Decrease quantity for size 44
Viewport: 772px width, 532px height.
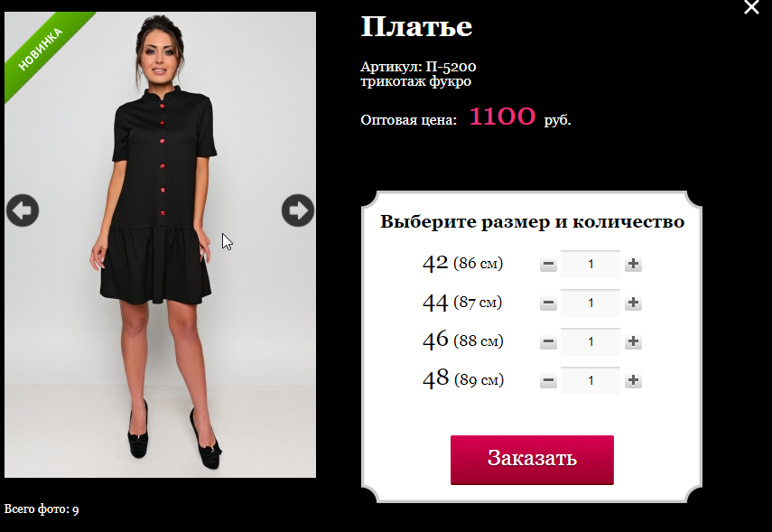[x=548, y=303]
